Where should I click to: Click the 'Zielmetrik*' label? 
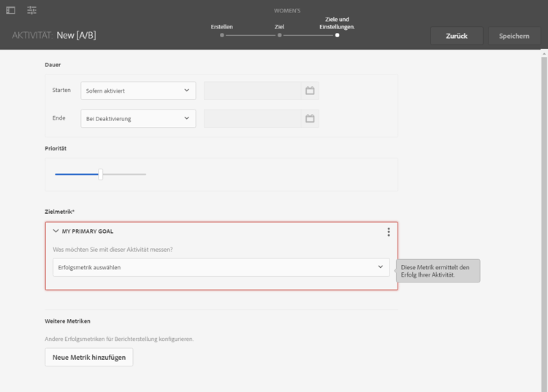click(59, 212)
